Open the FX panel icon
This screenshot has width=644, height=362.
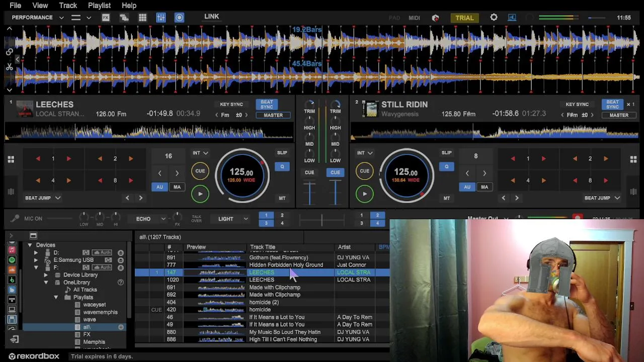pyautogui.click(x=106, y=18)
